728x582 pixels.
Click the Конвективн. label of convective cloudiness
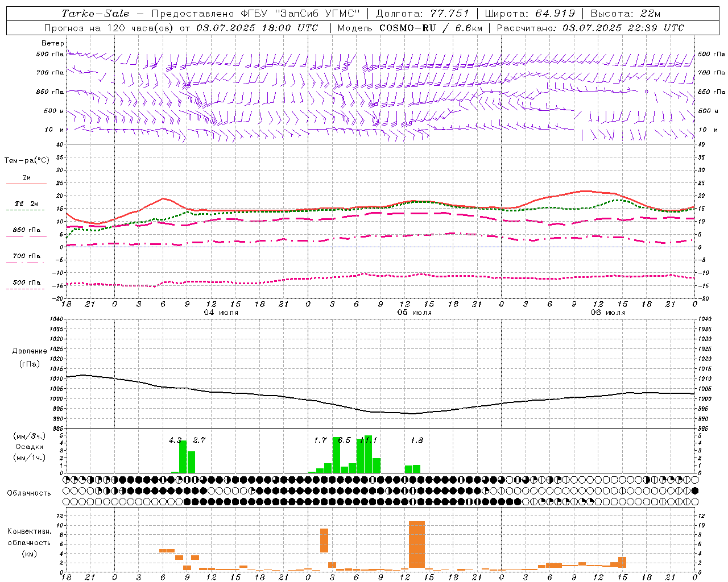[30, 531]
